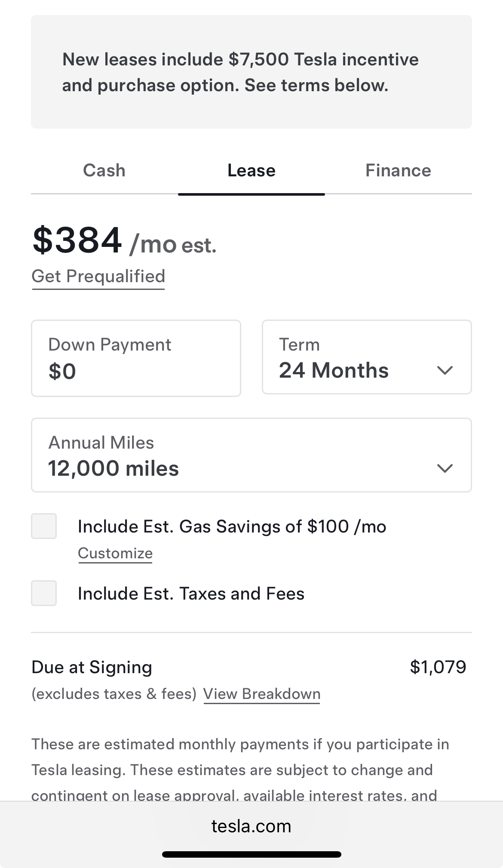Switch to the Cash tab
The width and height of the screenshot is (503, 868).
[104, 171]
